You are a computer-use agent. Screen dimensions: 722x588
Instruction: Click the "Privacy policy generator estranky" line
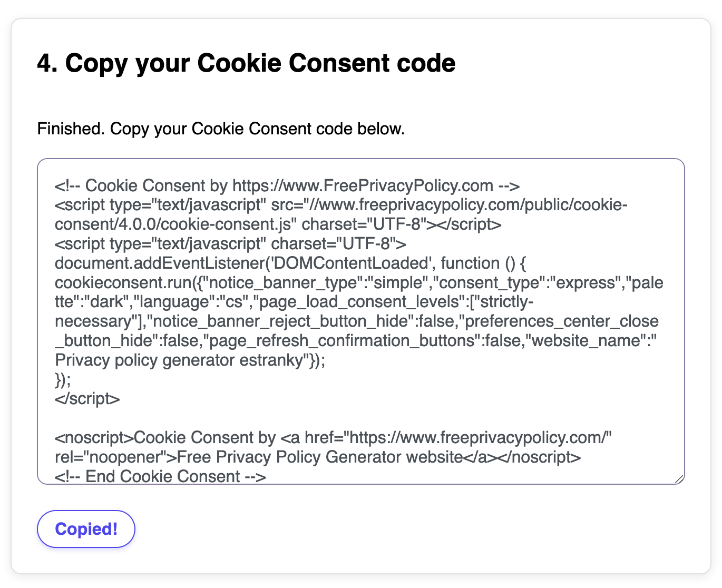[x=190, y=360]
